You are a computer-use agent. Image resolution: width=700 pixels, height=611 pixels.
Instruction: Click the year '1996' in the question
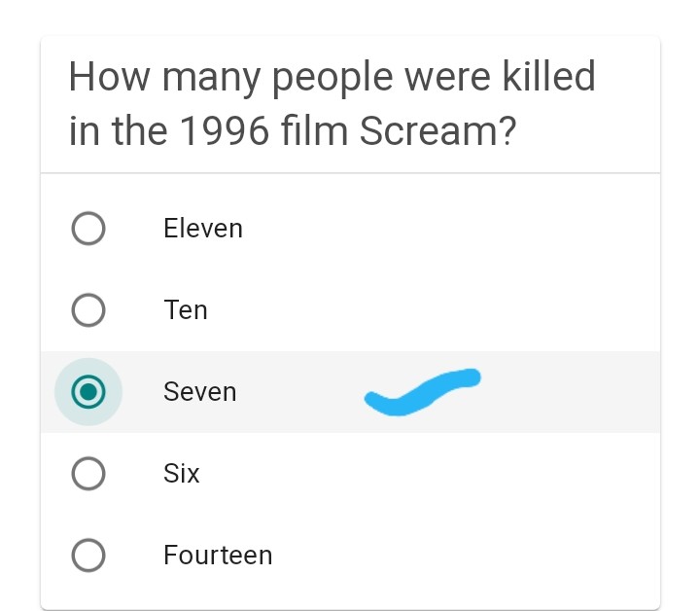224,132
